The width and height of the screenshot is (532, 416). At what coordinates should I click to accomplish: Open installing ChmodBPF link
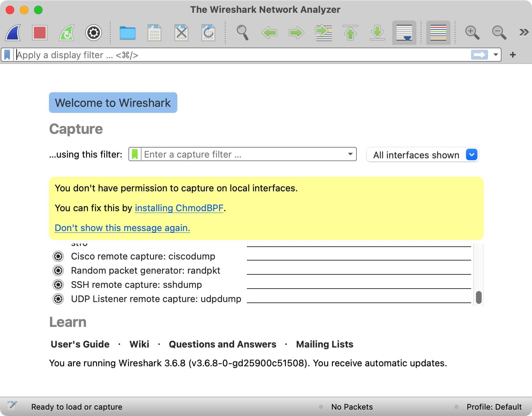pos(179,208)
